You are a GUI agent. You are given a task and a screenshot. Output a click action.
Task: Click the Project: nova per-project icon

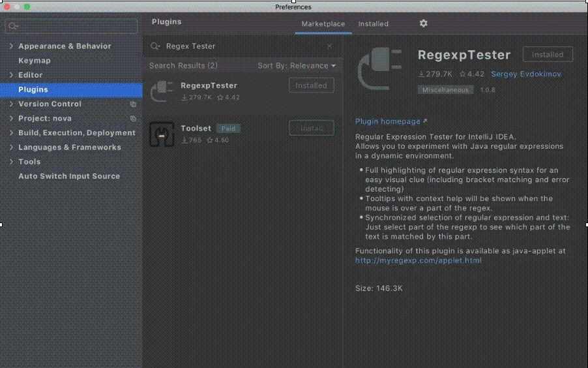pos(133,119)
